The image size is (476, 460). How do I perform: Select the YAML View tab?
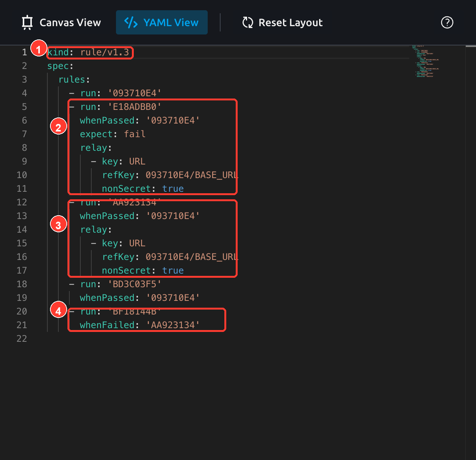coord(162,22)
